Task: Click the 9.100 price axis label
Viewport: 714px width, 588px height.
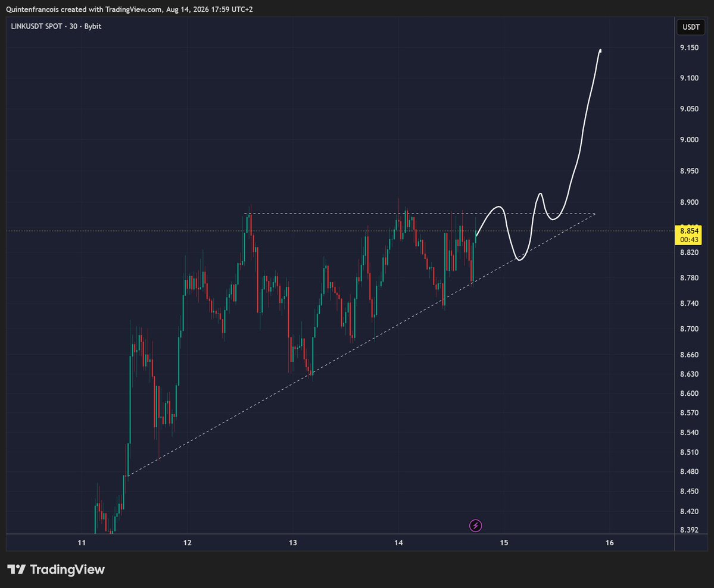Action: 689,78
